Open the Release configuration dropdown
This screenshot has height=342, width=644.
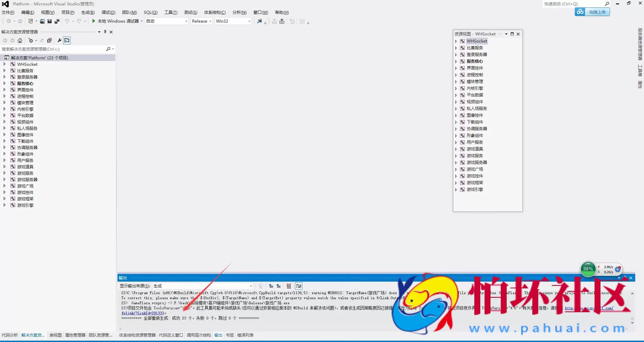(202, 21)
